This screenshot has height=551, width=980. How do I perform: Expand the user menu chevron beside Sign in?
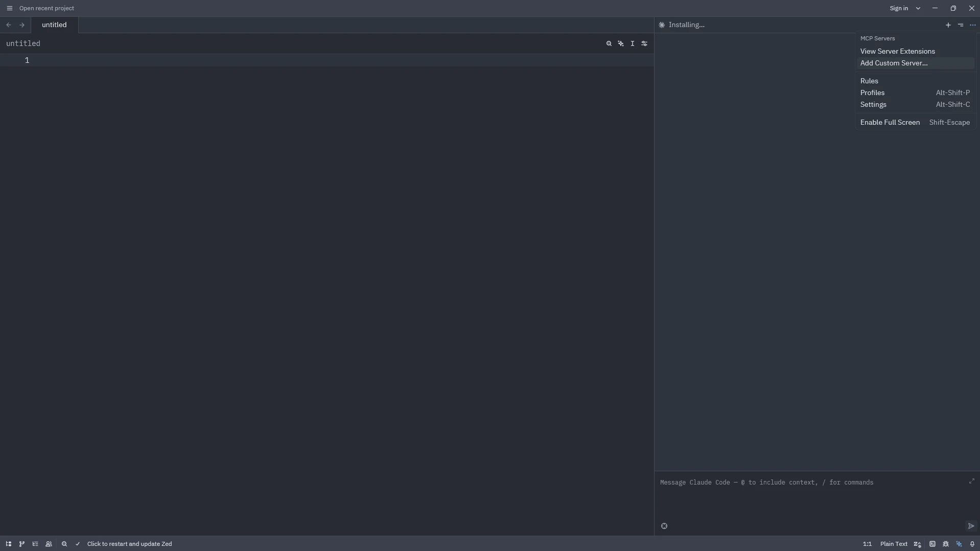(918, 8)
